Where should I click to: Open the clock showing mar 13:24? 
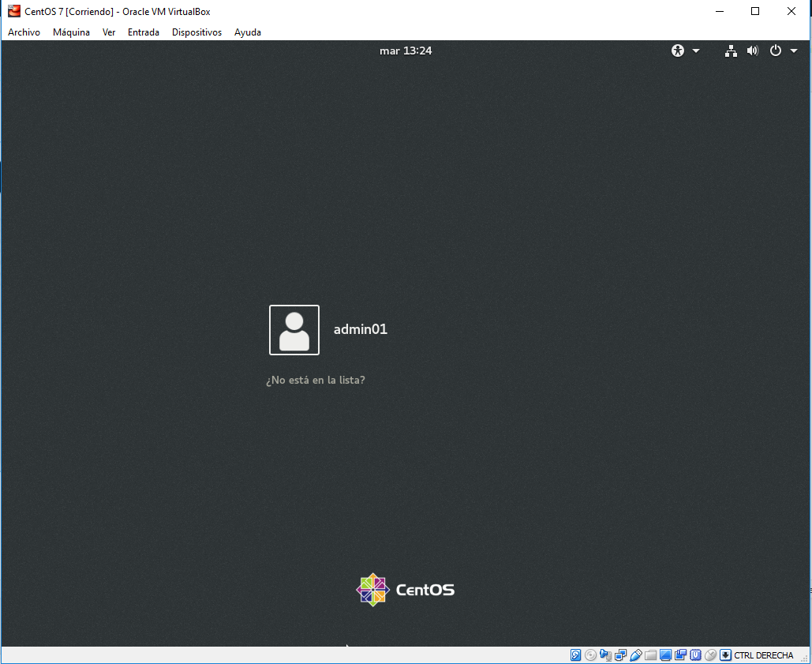pos(406,51)
